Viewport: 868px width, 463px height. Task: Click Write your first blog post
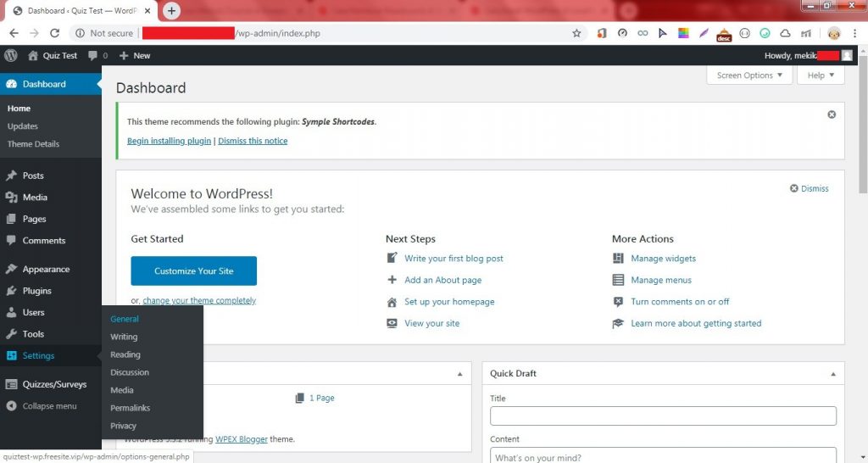tap(453, 258)
